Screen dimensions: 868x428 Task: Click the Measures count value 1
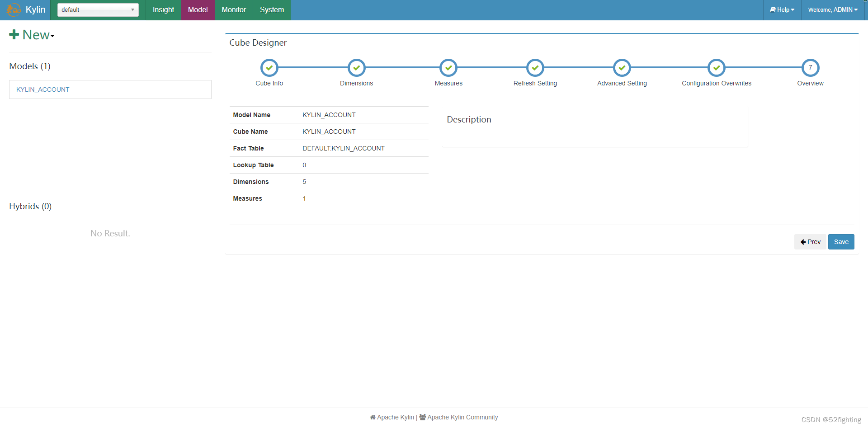304,198
